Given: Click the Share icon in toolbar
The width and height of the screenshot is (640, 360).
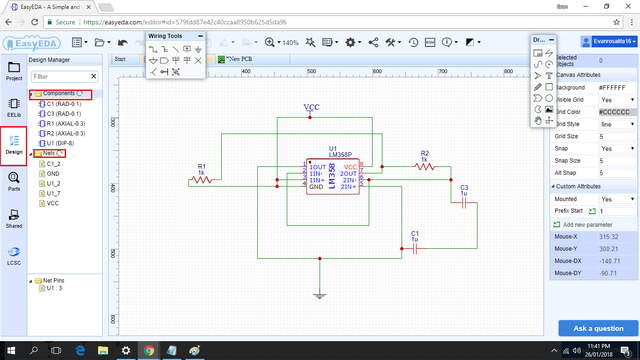Looking at the screenshot, I should 373,42.
